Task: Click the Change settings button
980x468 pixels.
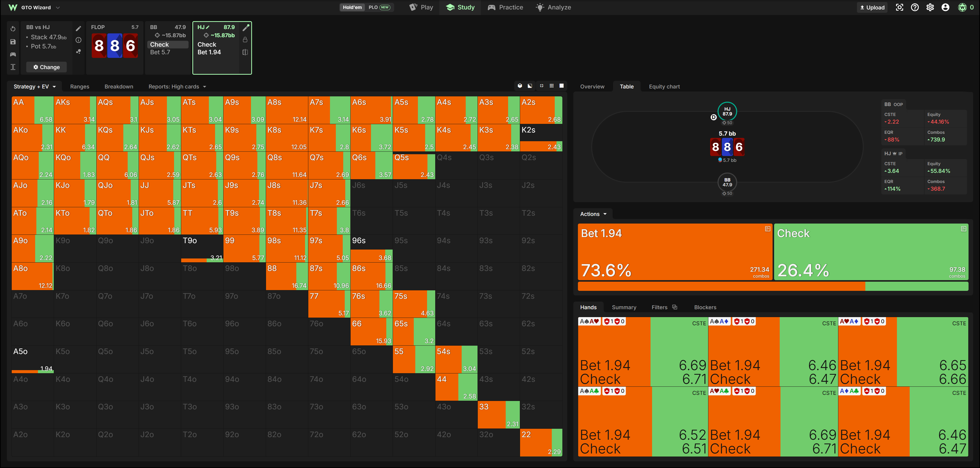Action: (46, 67)
